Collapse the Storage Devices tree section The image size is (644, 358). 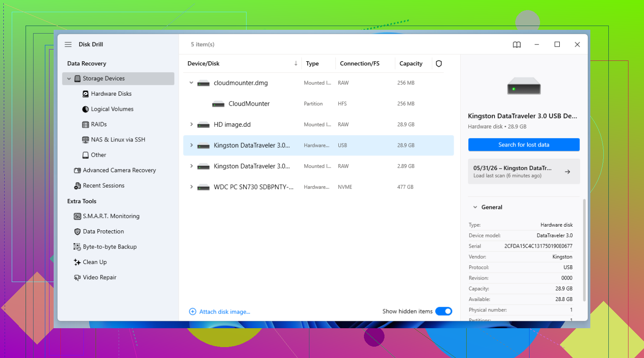[x=69, y=79]
